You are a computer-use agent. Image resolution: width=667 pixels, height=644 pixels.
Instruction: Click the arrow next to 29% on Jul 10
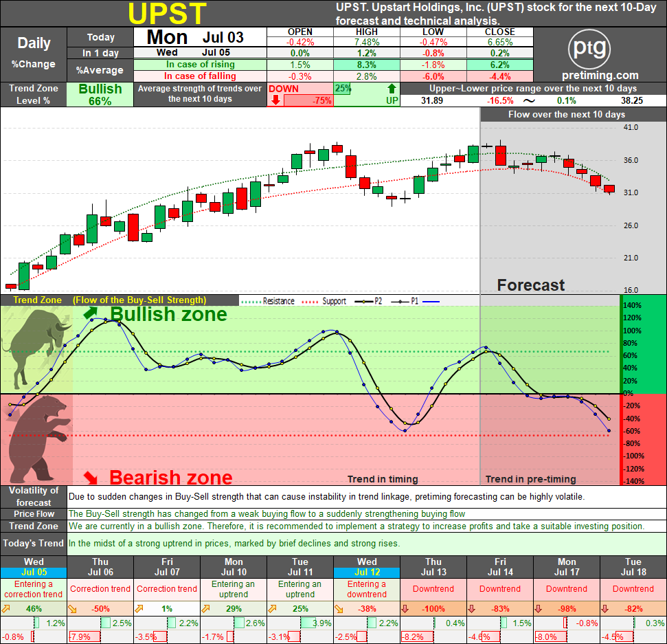point(206,609)
